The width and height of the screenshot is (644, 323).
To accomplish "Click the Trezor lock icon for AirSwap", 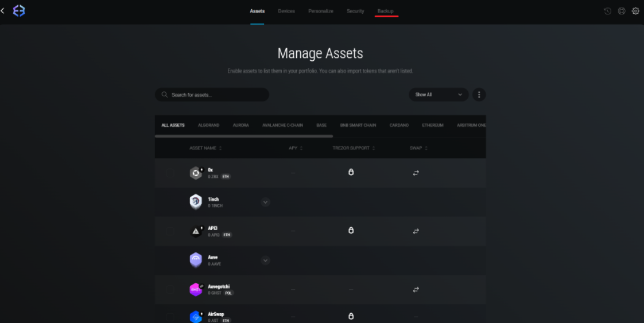I will tap(351, 316).
